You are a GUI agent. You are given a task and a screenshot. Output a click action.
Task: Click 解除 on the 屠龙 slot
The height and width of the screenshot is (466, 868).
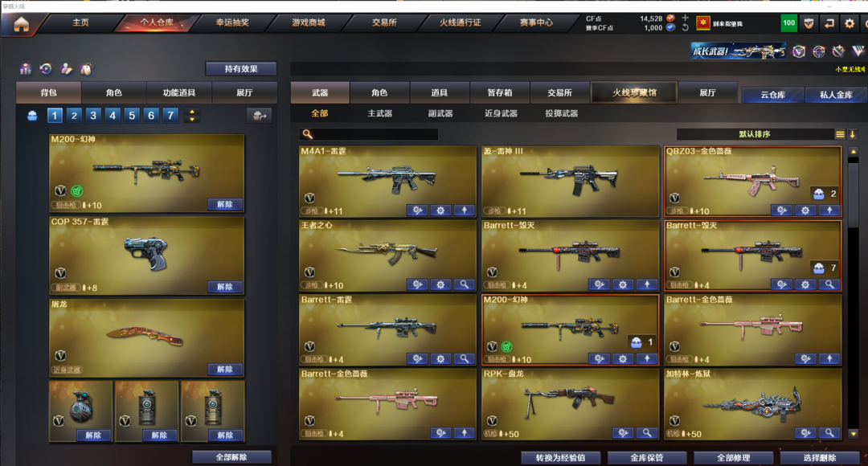point(225,369)
